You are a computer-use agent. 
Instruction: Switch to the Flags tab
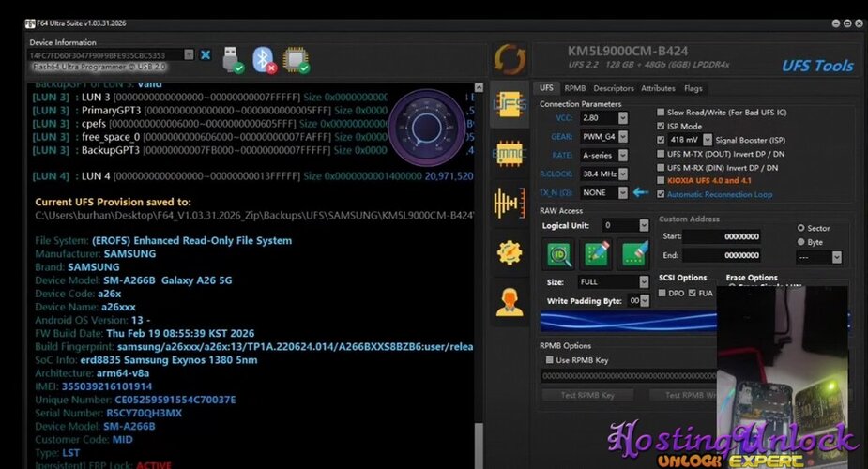pyautogui.click(x=693, y=88)
